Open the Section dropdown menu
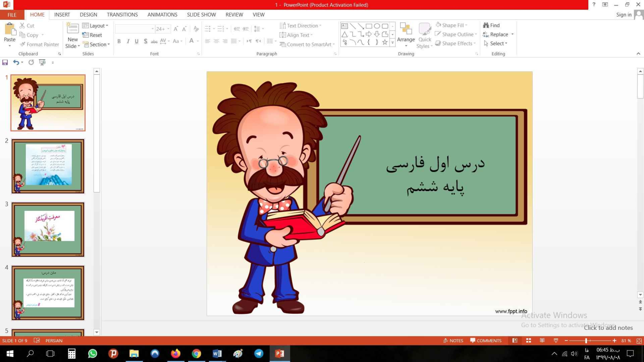 pos(96,45)
